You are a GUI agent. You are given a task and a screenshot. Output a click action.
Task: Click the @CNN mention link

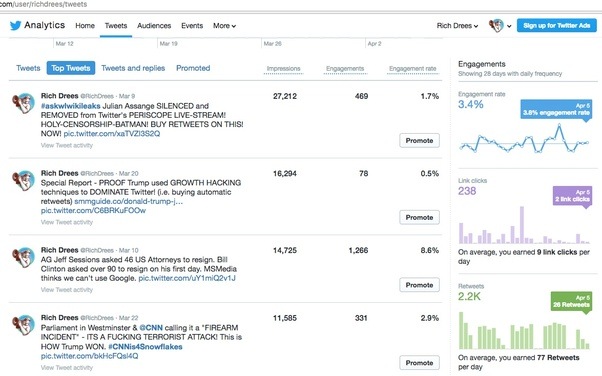coord(151,328)
